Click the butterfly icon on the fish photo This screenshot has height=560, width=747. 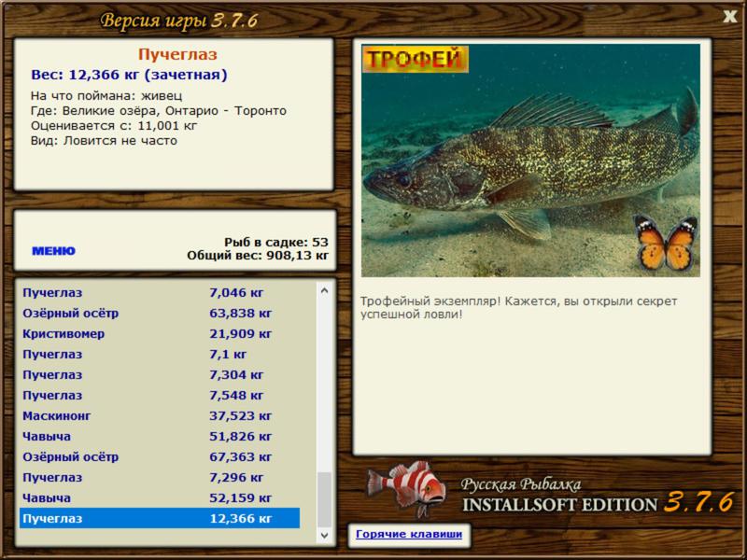(x=667, y=244)
